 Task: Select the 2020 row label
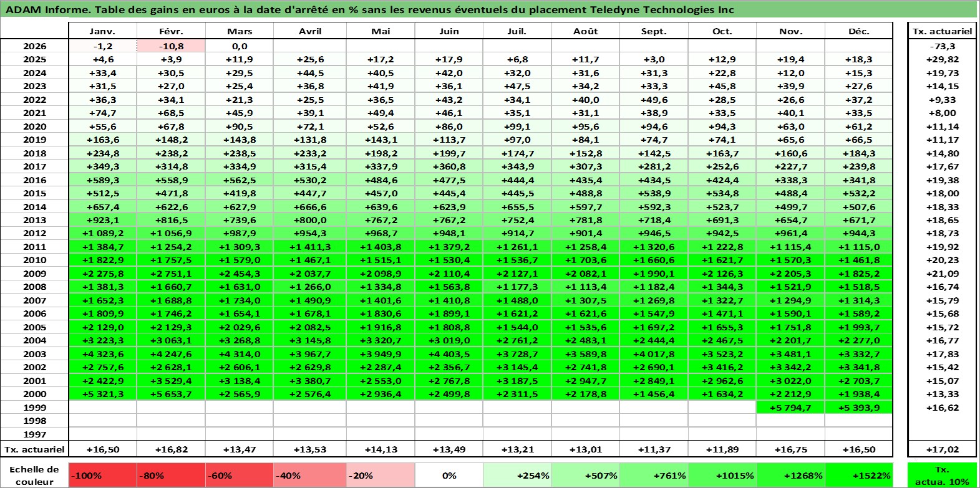34,127
